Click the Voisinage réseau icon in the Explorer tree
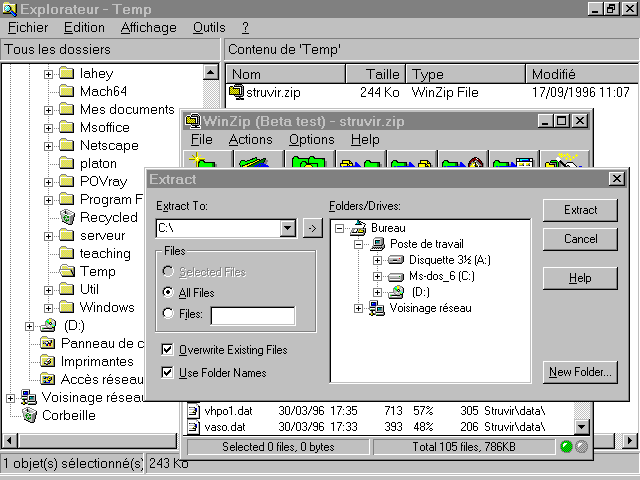640x480 pixels. tap(29, 397)
